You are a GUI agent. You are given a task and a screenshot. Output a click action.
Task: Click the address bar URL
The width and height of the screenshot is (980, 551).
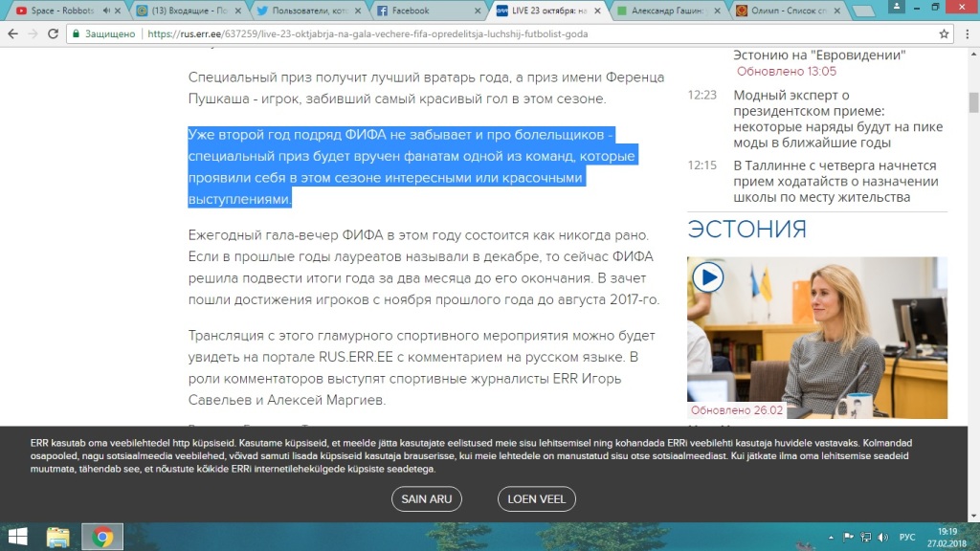(367, 33)
